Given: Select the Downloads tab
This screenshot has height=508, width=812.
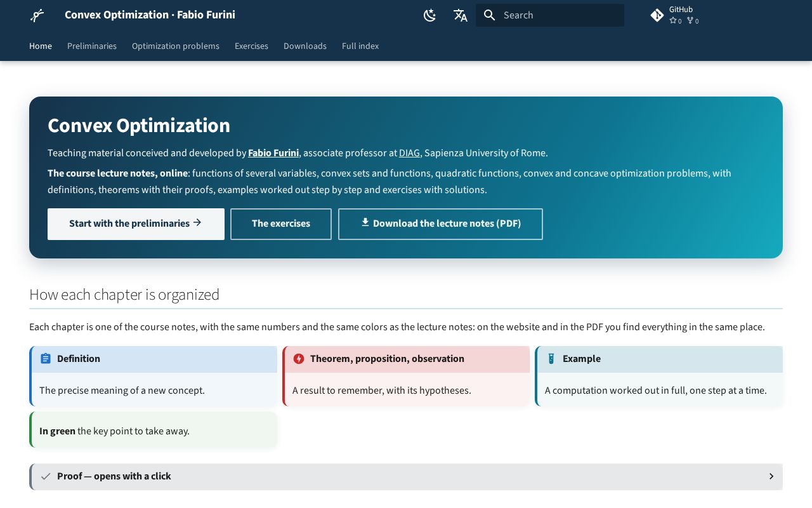Looking at the screenshot, I should tap(305, 46).
